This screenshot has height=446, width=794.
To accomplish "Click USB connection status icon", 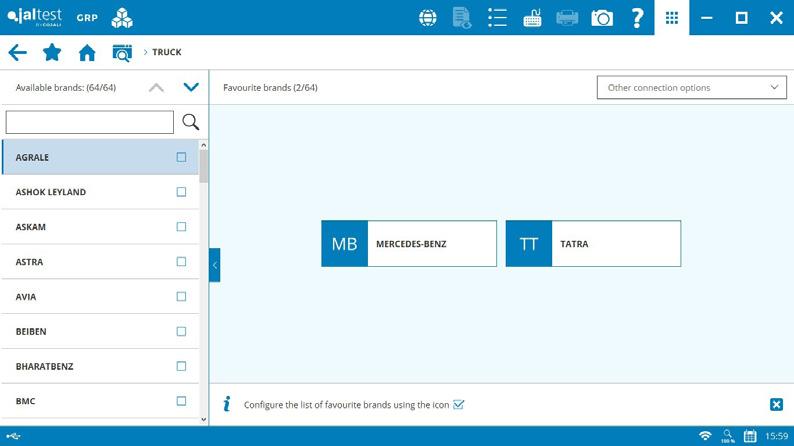I will pyautogui.click(x=14, y=436).
